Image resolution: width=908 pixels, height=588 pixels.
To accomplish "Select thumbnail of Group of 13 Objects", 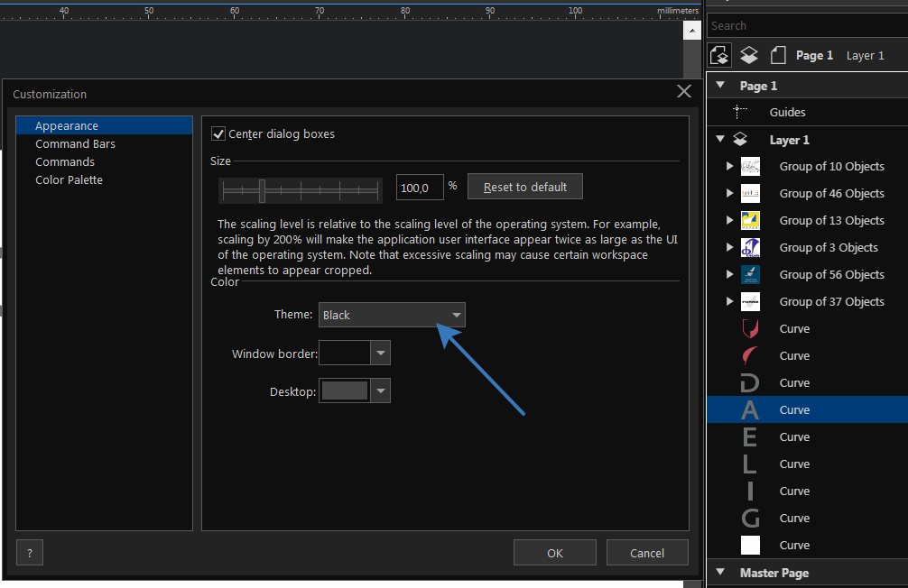I will click(750, 220).
